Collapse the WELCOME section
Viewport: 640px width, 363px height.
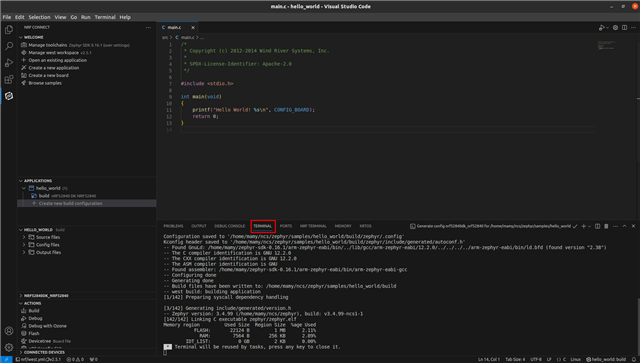[21, 37]
